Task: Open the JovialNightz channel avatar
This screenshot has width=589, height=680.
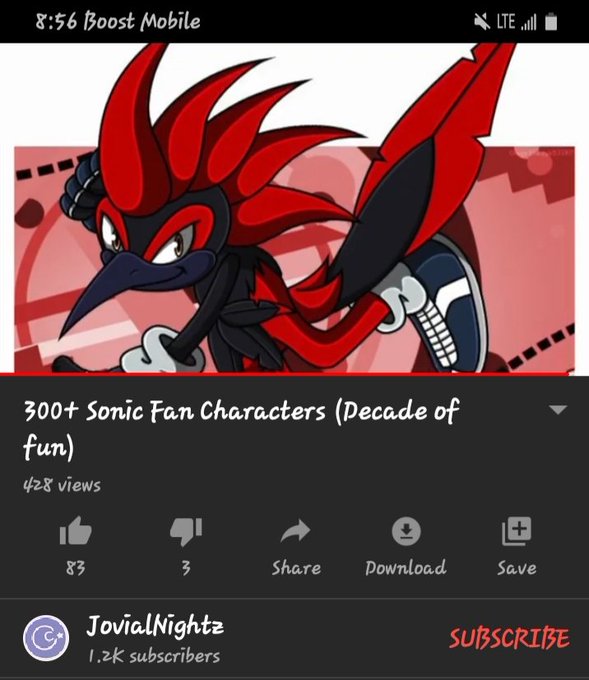Action: pos(46,638)
